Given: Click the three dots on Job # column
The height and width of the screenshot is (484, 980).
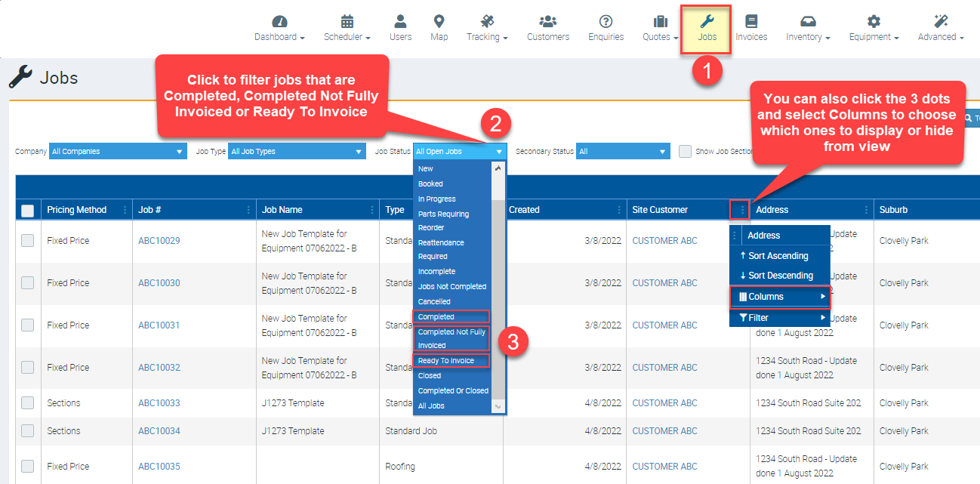Looking at the screenshot, I should [x=248, y=210].
